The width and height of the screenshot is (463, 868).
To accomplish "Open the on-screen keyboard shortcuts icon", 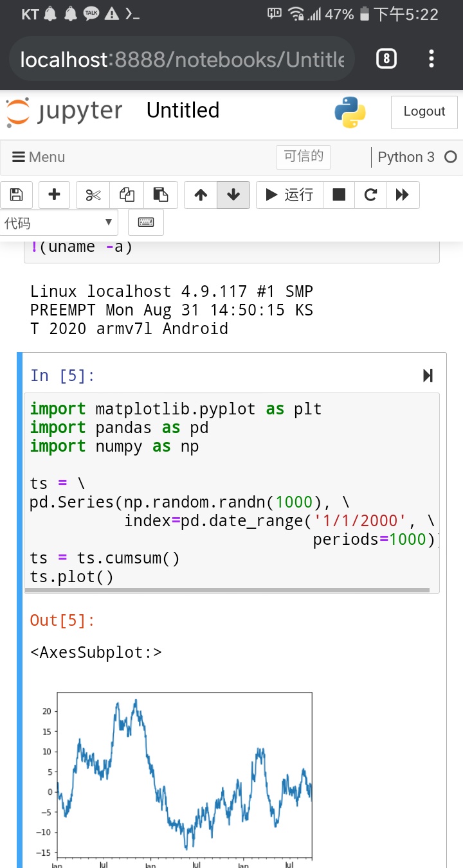I will click(x=146, y=223).
